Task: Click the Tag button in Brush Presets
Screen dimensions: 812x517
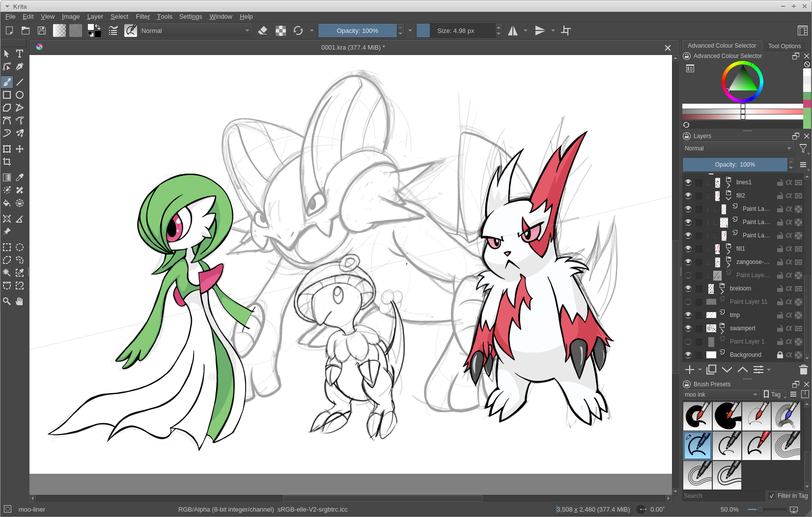Action: 775,395
